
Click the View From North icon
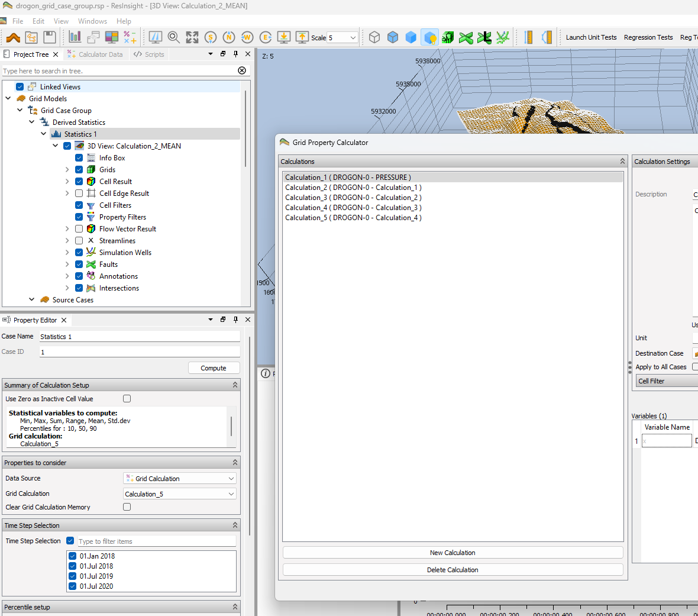(x=228, y=37)
